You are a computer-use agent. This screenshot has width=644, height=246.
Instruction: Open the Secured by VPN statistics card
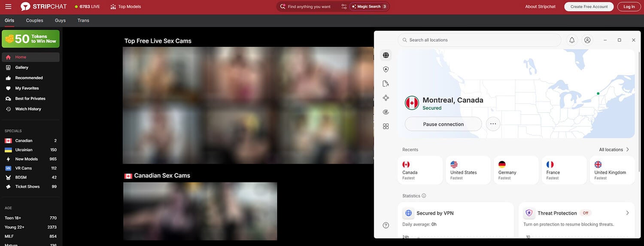click(x=456, y=220)
